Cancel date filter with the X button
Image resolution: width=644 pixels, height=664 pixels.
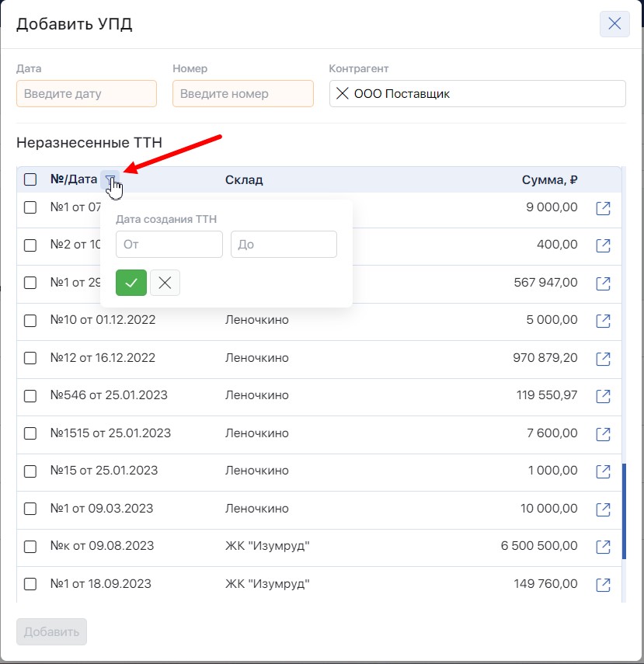[165, 283]
